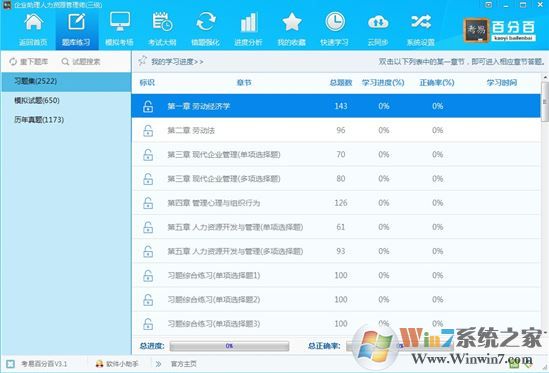Sort by the 学习进度(%) column header
549x373 pixels.
(x=383, y=83)
